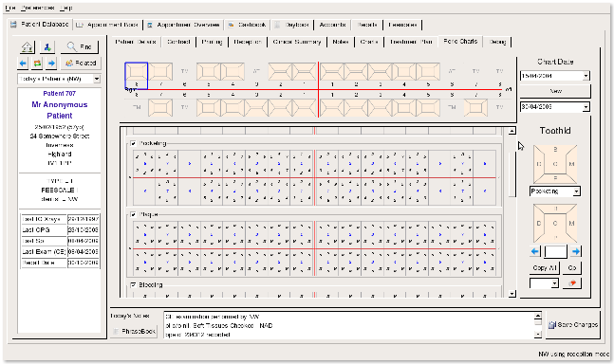Select lower left tooth 7 icon
Screen dimensions: 614x364
tap(475, 108)
